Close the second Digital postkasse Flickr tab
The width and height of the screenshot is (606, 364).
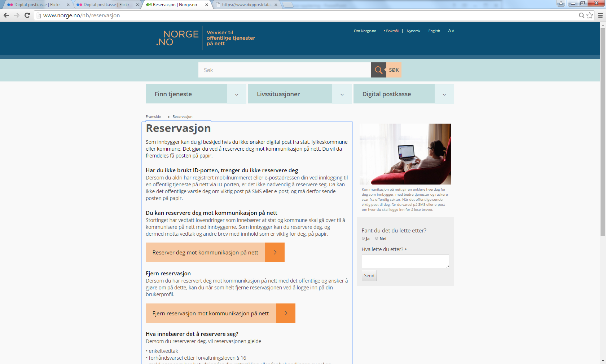[137, 5]
